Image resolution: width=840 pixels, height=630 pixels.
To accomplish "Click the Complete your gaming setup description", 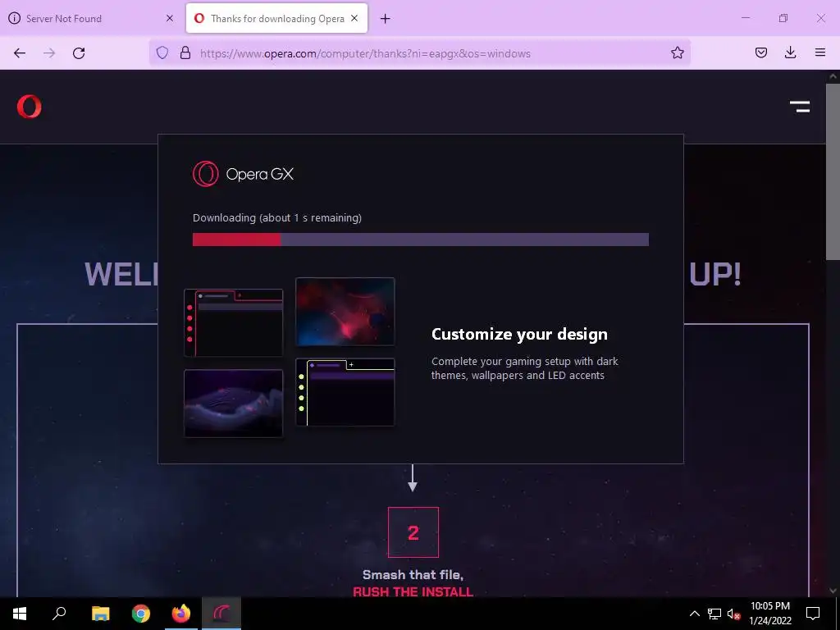I will point(525,368).
